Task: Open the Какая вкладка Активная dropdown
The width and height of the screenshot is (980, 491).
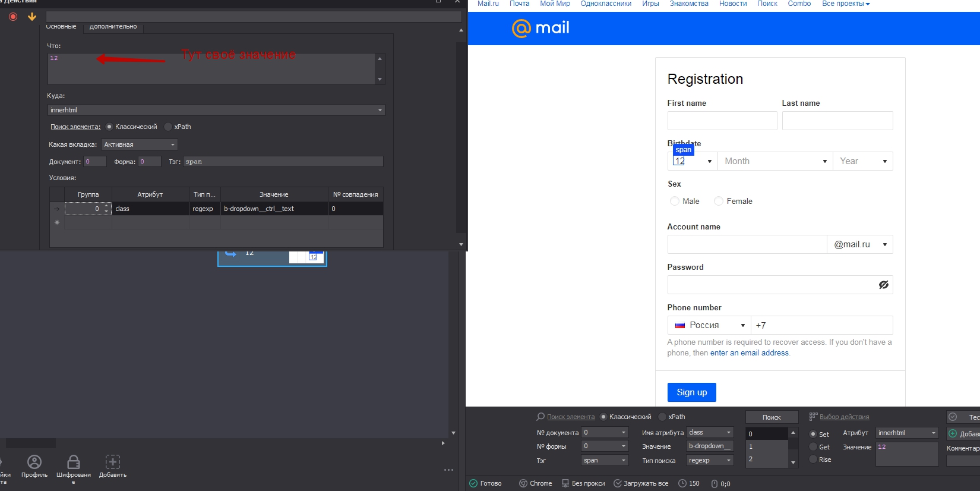Action: pyautogui.click(x=140, y=144)
